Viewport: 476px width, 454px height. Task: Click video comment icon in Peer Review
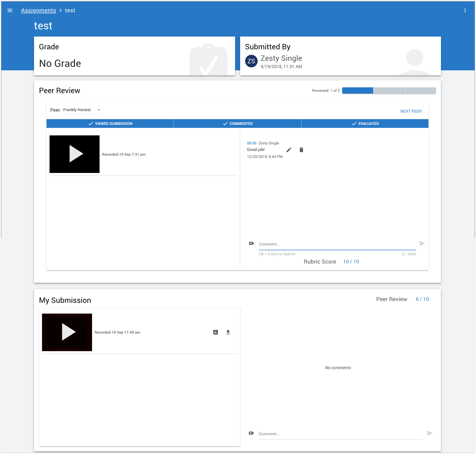tap(251, 244)
